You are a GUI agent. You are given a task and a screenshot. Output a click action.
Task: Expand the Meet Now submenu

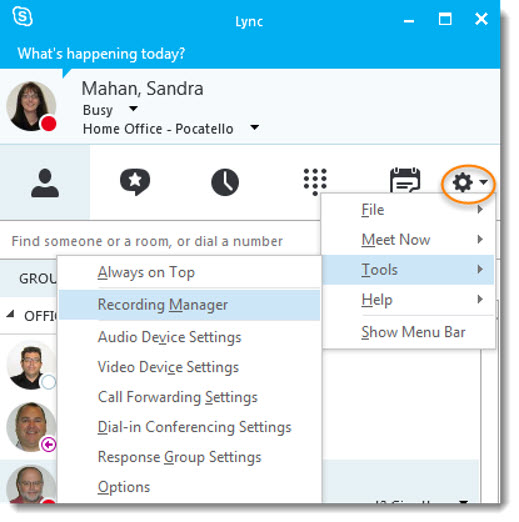[x=408, y=240]
